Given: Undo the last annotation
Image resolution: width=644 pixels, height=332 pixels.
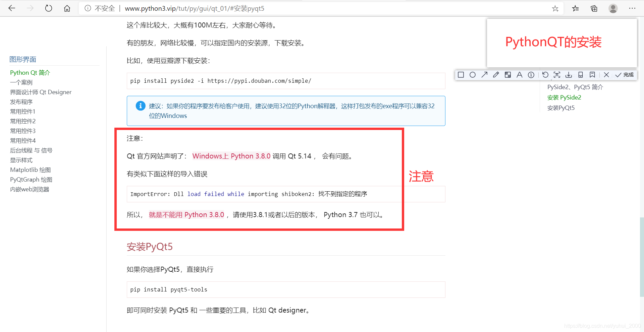Looking at the screenshot, I should (x=545, y=75).
